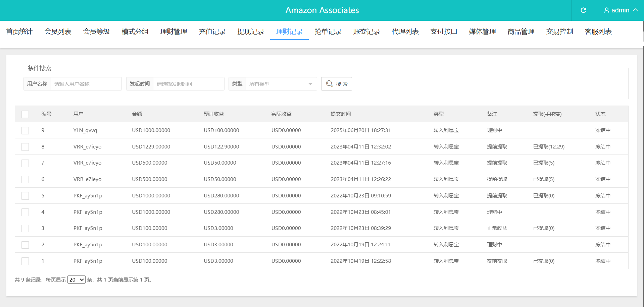
Task: Click the refresh icon in header
Action: [583, 10]
